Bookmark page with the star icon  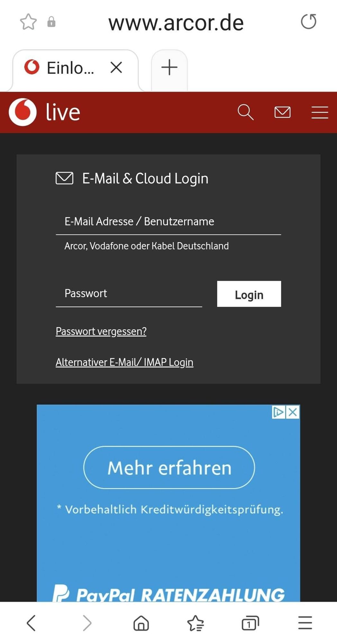point(28,22)
